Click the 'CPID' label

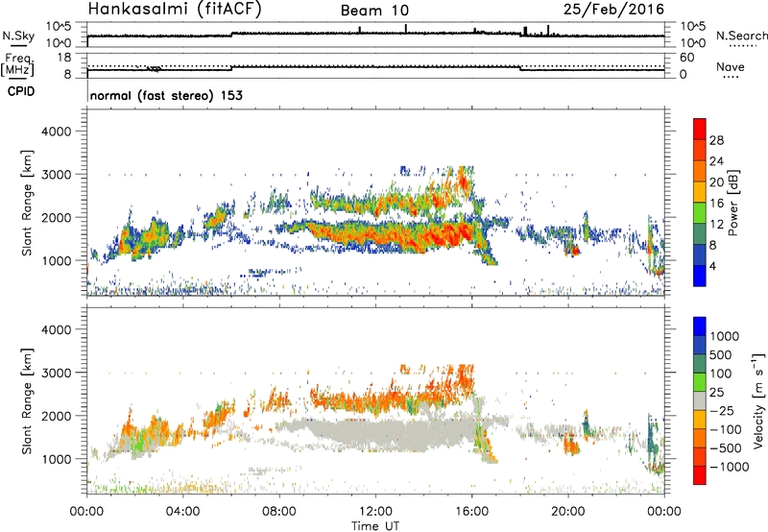pyautogui.click(x=21, y=91)
